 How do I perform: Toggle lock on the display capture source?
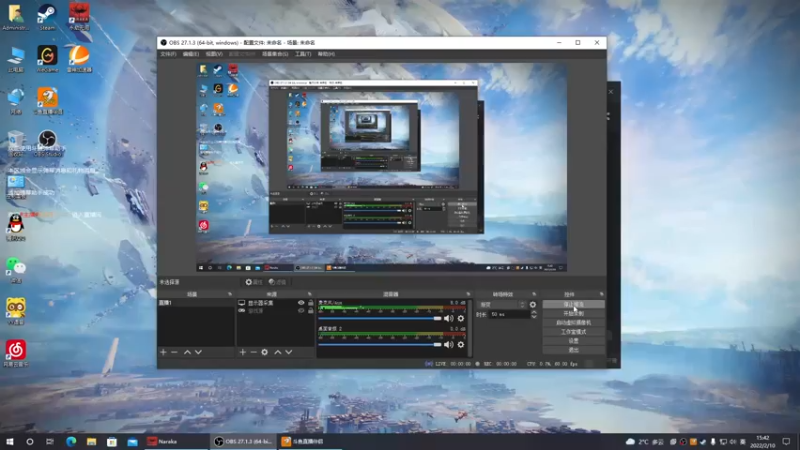click(310, 302)
